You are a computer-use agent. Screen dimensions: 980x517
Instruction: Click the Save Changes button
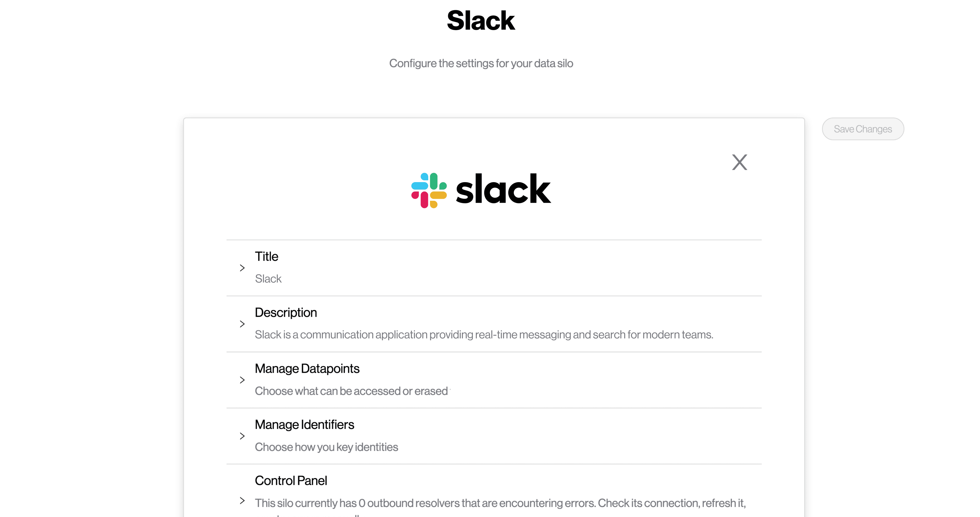coord(863,129)
